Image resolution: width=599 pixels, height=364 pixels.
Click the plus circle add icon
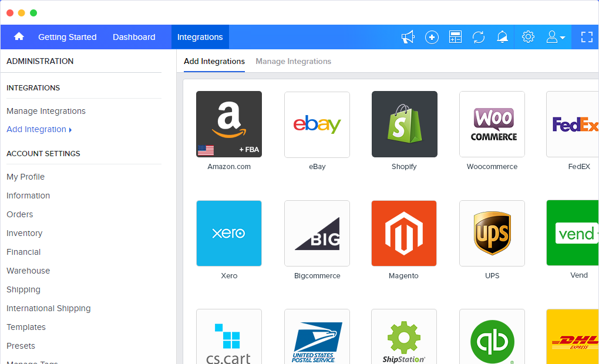pyautogui.click(x=432, y=37)
